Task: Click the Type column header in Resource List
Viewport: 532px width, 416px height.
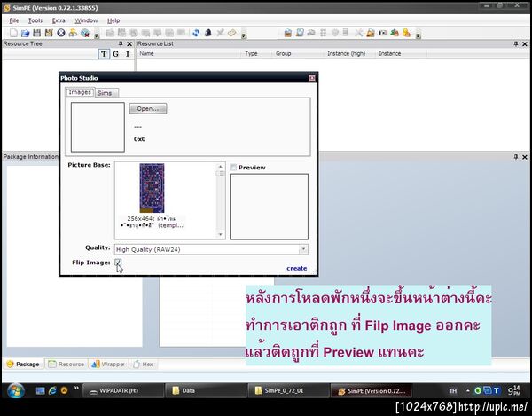Action: point(257,53)
